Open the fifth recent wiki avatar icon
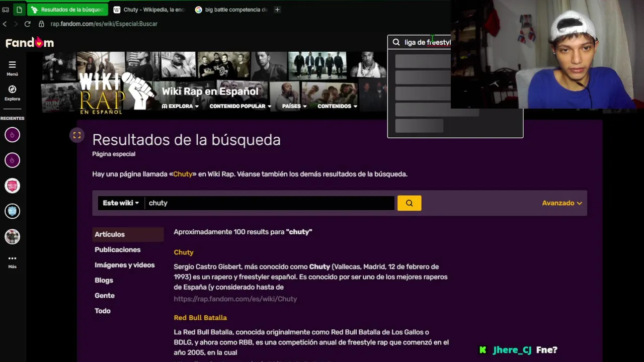 (12, 237)
